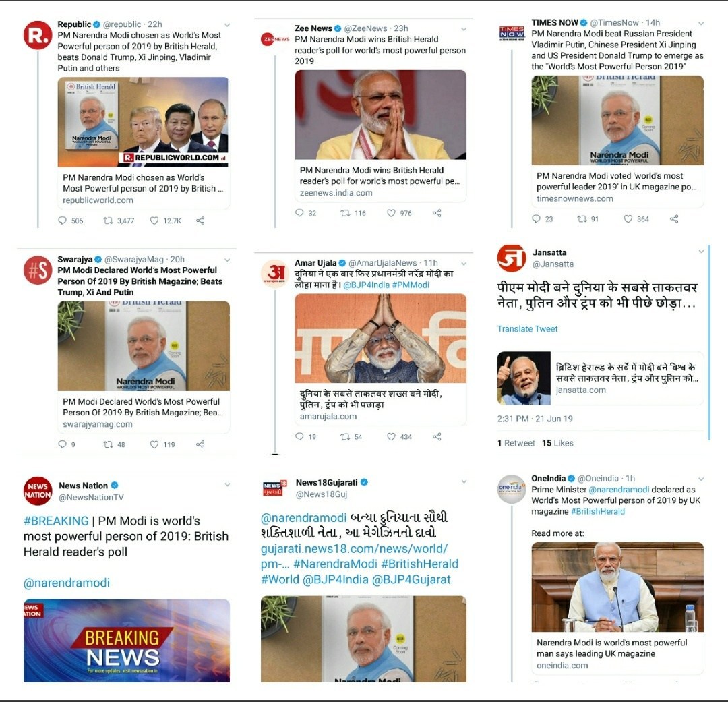728x702 pixels.
Task: Like the Republic tweet about Modi
Action: pyautogui.click(x=154, y=221)
